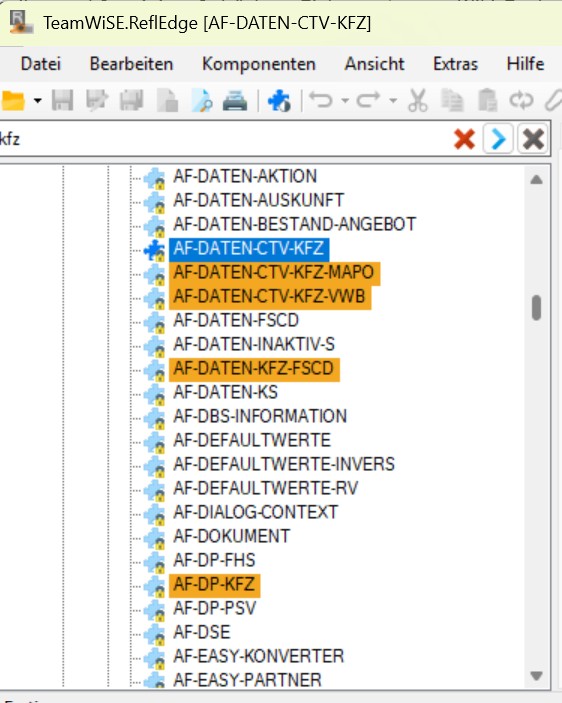Viewport: 562px width, 703px height.
Task: Click the Copy documents icon
Action: pyautogui.click(x=452, y=100)
